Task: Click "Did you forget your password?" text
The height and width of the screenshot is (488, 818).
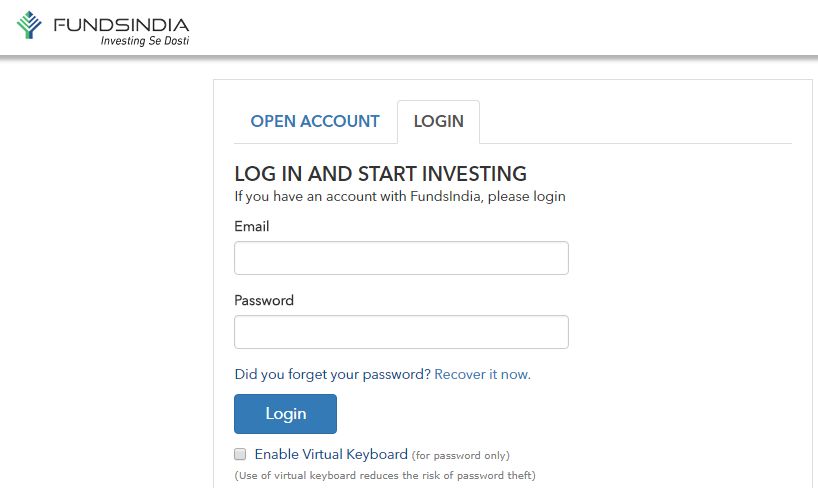Action: [332, 374]
